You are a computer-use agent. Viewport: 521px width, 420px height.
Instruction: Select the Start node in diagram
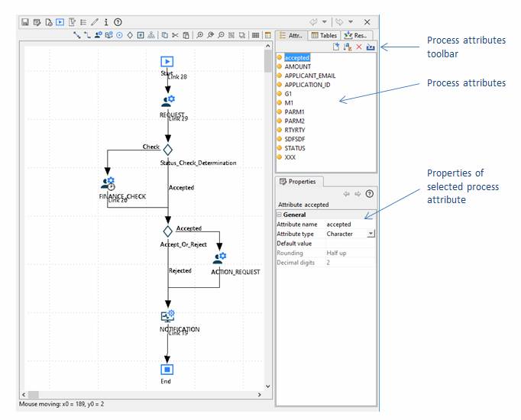[x=167, y=62]
